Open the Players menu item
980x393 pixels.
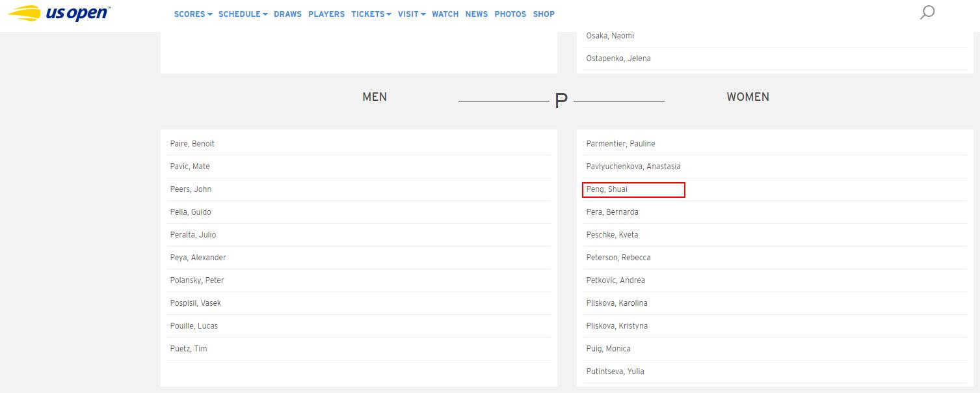tap(326, 14)
